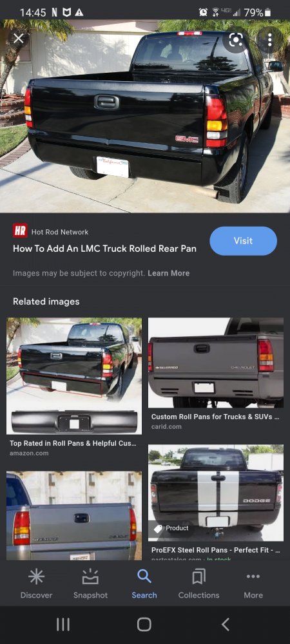Open the LMC Truck Rolled Rear Pan title
This screenshot has width=290, height=644.
[104, 249]
